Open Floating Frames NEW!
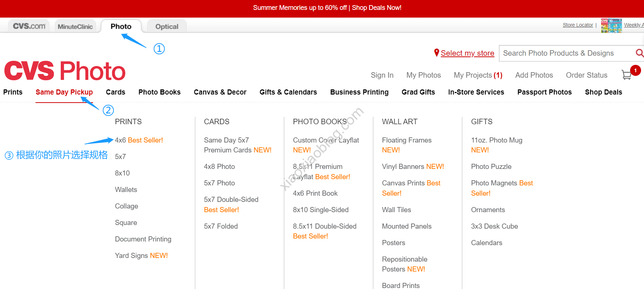Screen dimensions: 644x299 pos(407,145)
